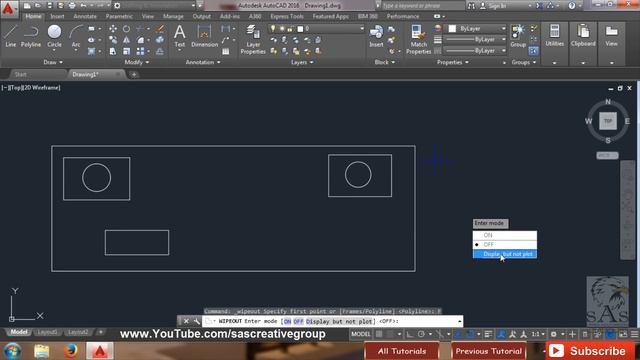The height and width of the screenshot is (360, 640).
Task: Toggle MODEL space button in status bar
Action: pos(361,334)
